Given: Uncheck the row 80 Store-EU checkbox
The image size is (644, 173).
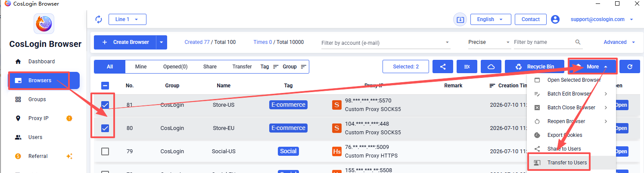Looking at the screenshot, I should click(105, 128).
